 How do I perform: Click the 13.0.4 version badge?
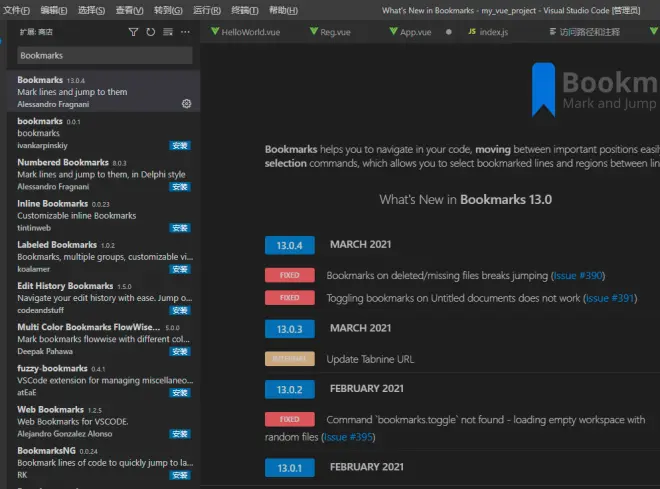pyautogui.click(x=290, y=245)
